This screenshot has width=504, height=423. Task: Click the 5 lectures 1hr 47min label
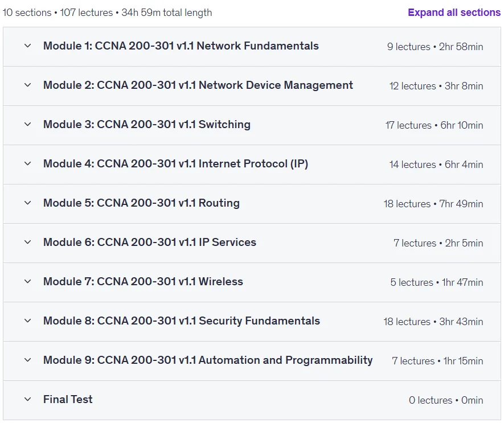click(x=437, y=282)
